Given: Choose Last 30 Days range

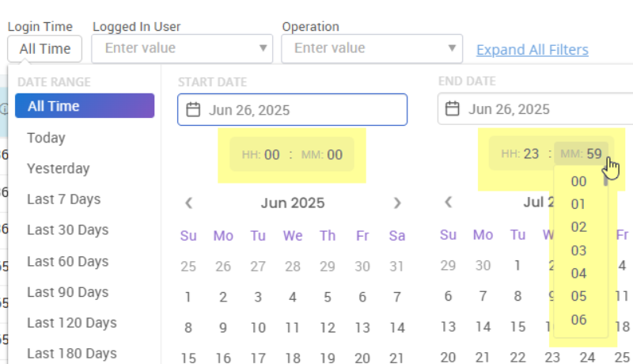Looking at the screenshot, I should coord(66,230).
